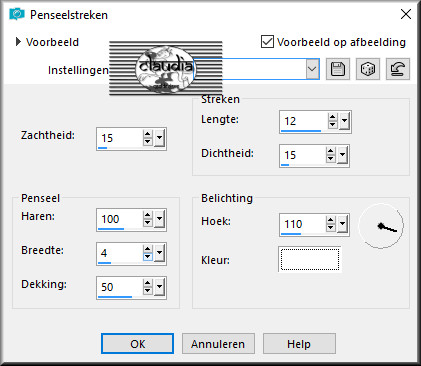Decrease Dekking value with down arrow
Image resolution: width=421 pixels, height=366 pixels.
tap(148, 291)
